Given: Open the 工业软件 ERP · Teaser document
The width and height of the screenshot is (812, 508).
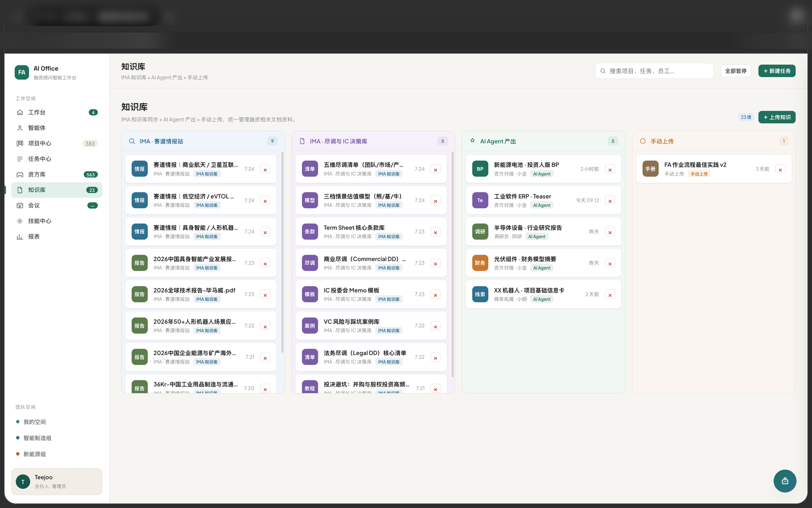Looking at the screenshot, I should click(x=522, y=197).
